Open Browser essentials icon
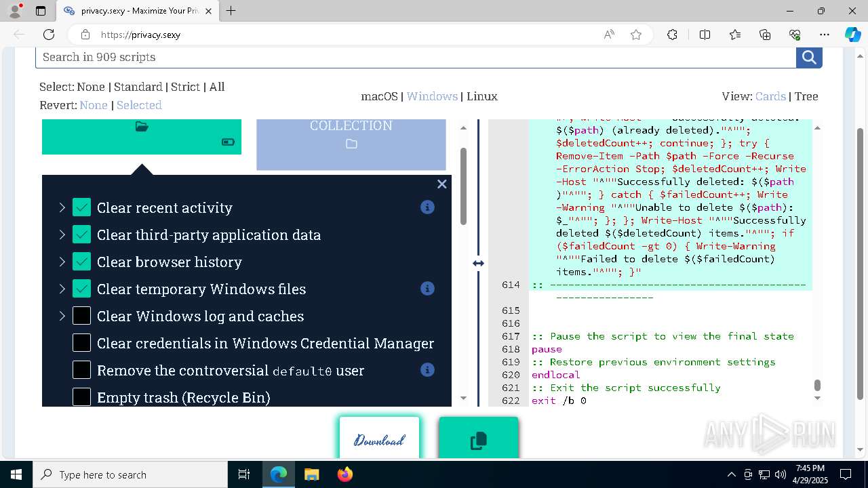Viewport: 868px width, 488px height. point(795,35)
